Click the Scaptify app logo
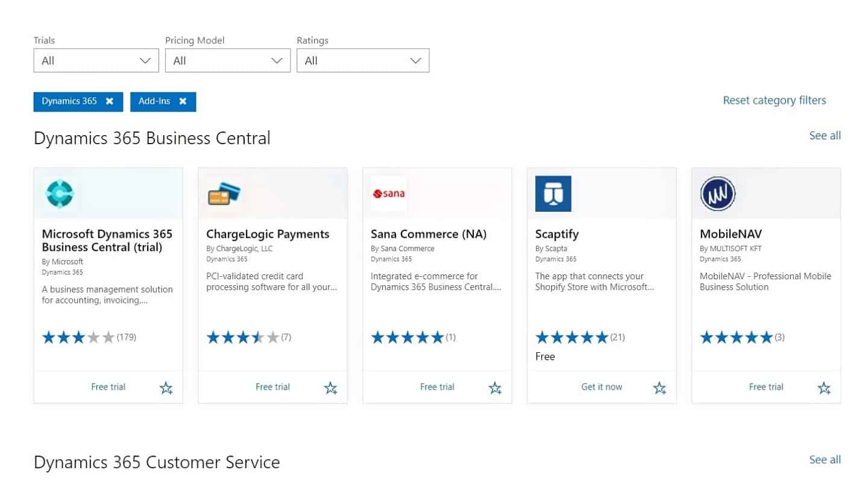868x488 pixels. (x=553, y=194)
